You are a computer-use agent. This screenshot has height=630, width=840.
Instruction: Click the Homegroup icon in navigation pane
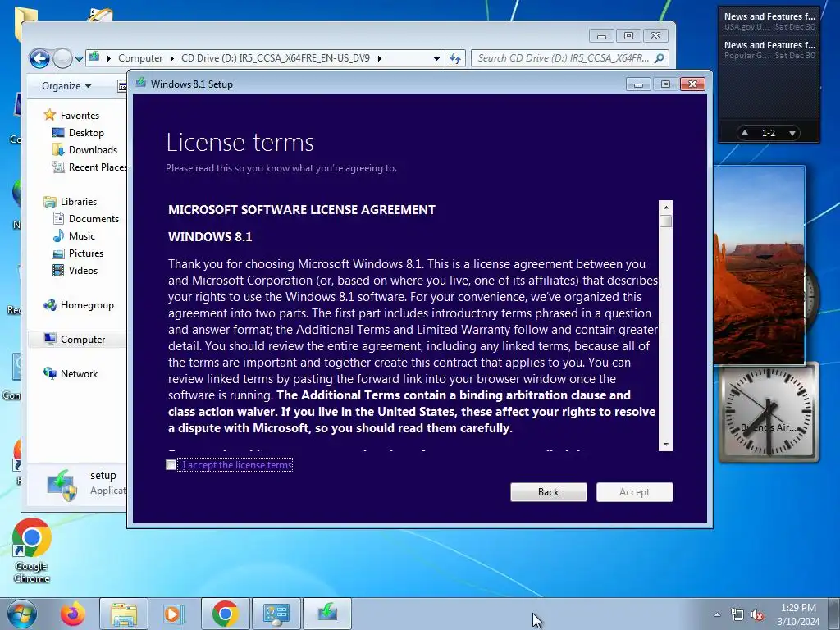(x=50, y=305)
